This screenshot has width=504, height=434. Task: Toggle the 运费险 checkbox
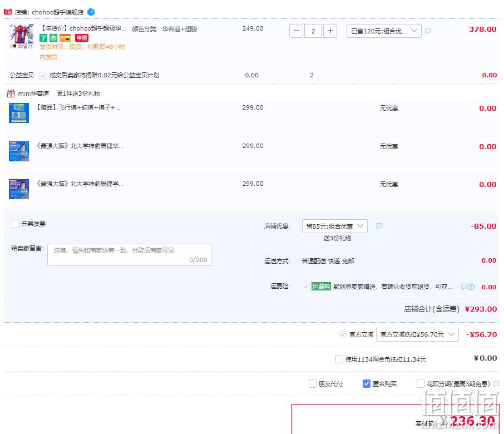305,287
